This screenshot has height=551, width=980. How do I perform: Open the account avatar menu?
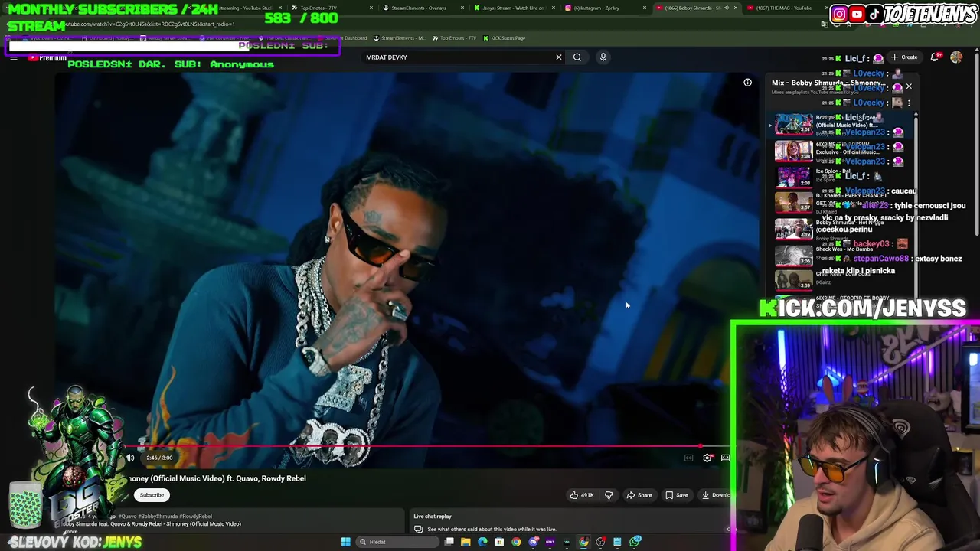click(x=956, y=57)
